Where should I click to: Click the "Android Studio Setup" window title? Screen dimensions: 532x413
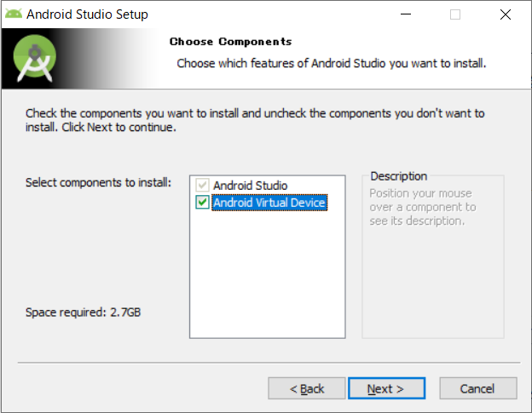click(87, 14)
